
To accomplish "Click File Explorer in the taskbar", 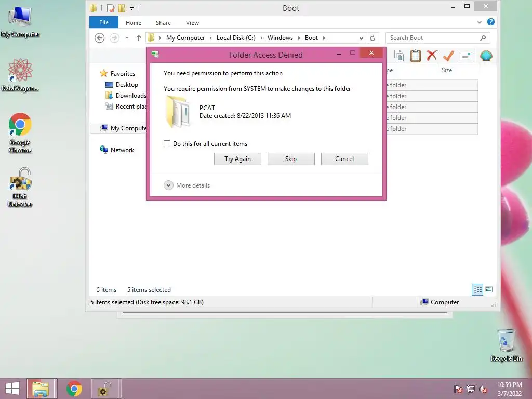I will pyautogui.click(x=41, y=389).
